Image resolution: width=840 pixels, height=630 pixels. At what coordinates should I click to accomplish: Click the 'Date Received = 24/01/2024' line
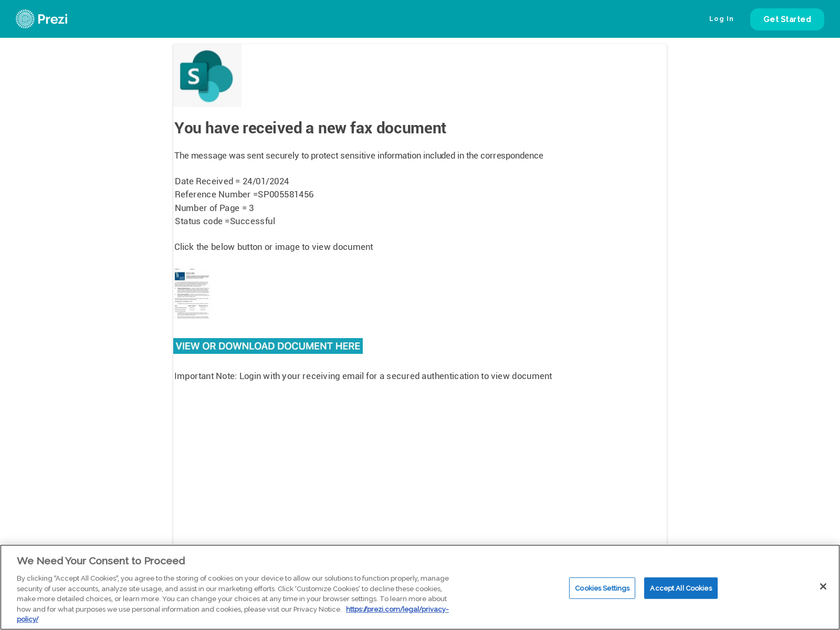232,181
